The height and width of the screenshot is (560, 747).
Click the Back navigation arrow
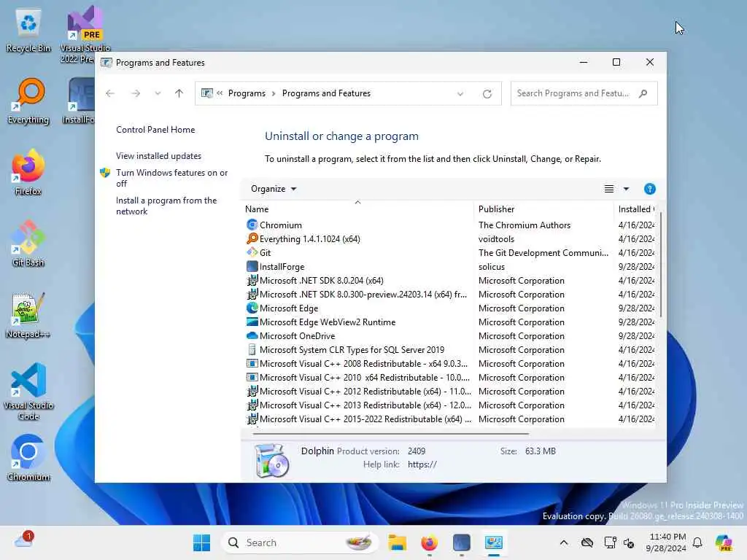tap(110, 93)
